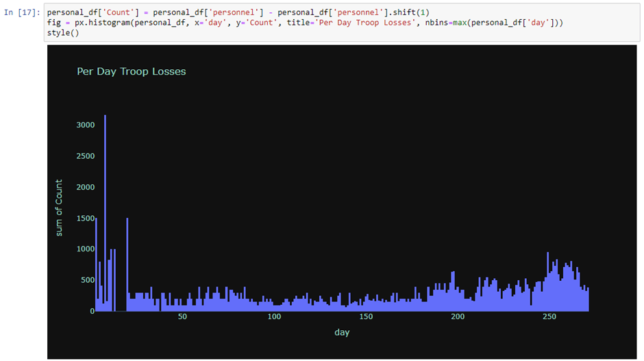Click the x-axis tick label 50
The width and height of the screenshot is (644, 361).
pyautogui.click(x=182, y=316)
